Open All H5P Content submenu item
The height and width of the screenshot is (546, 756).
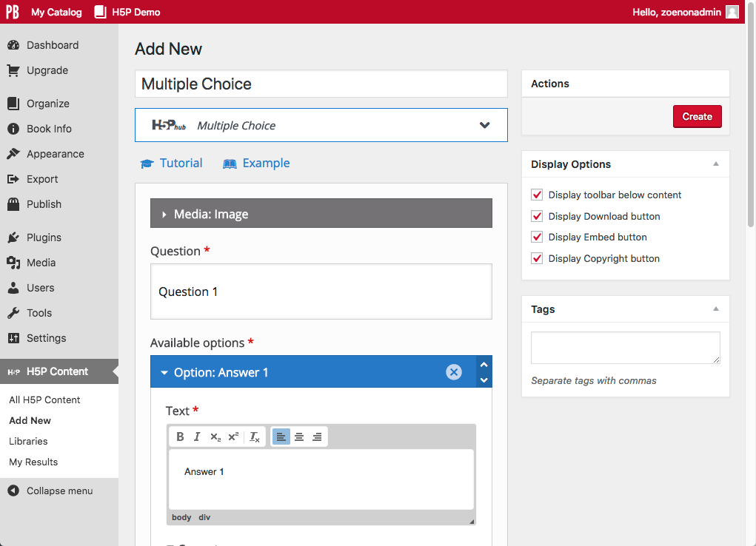[44, 400]
